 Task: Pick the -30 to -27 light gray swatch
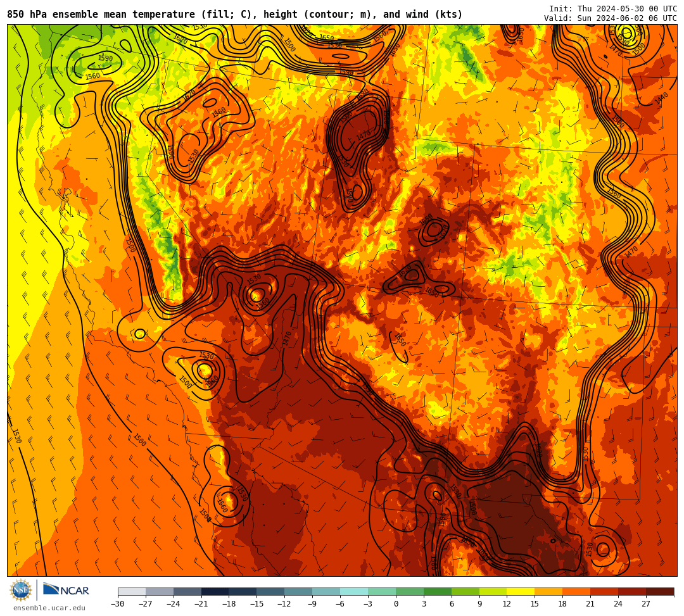click(x=132, y=591)
